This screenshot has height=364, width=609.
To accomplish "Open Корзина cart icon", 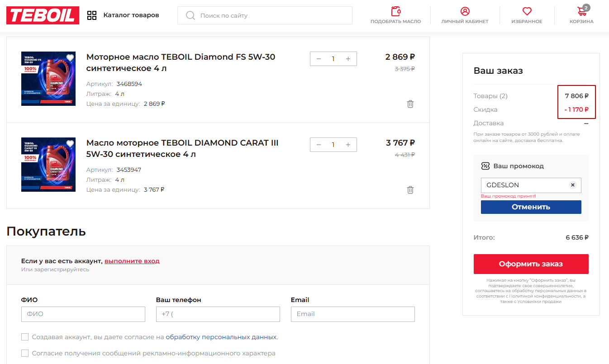I will pyautogui.click(x=582, y=11).
